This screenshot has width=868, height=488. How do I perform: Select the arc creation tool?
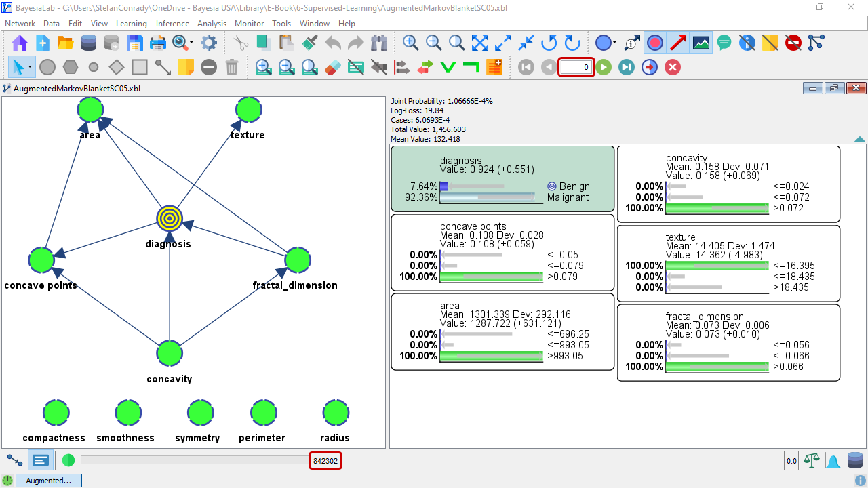[x=163, y=67]
